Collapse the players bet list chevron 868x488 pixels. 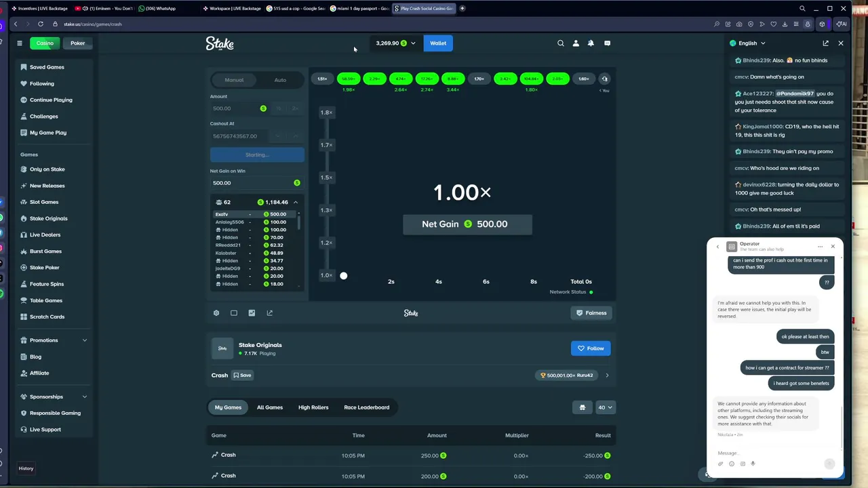296,202
